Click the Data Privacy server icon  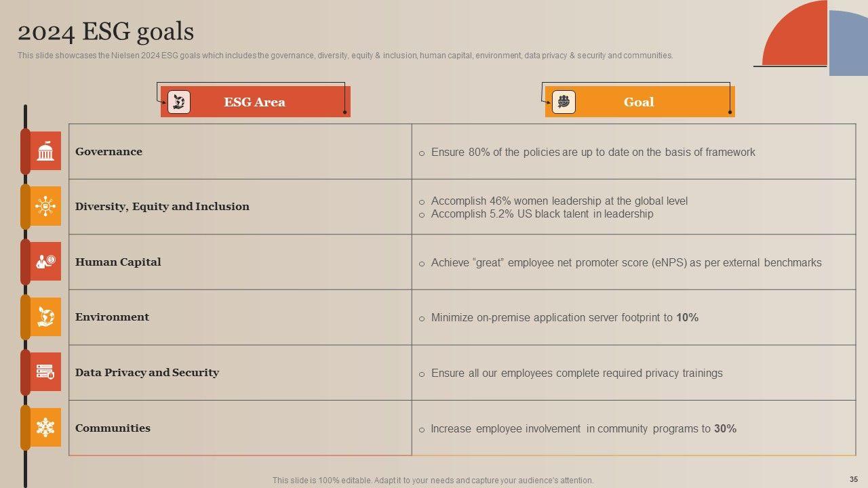point(45,372)
